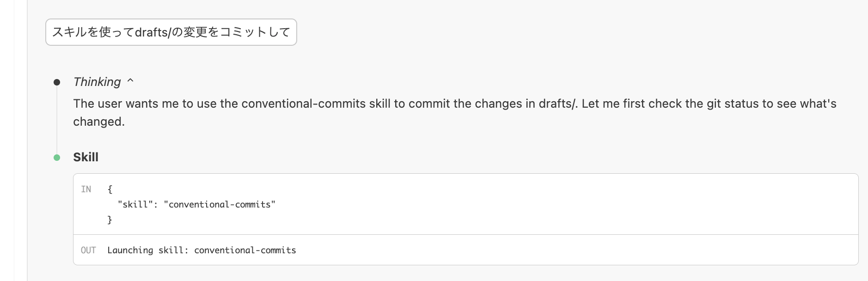
Task: Click the italic Thinking label
Action: point(97,82)
